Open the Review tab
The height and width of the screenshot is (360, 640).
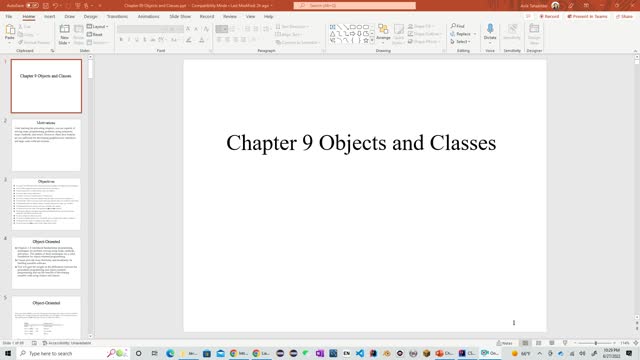pyautogui.click(x=230, y=16)
